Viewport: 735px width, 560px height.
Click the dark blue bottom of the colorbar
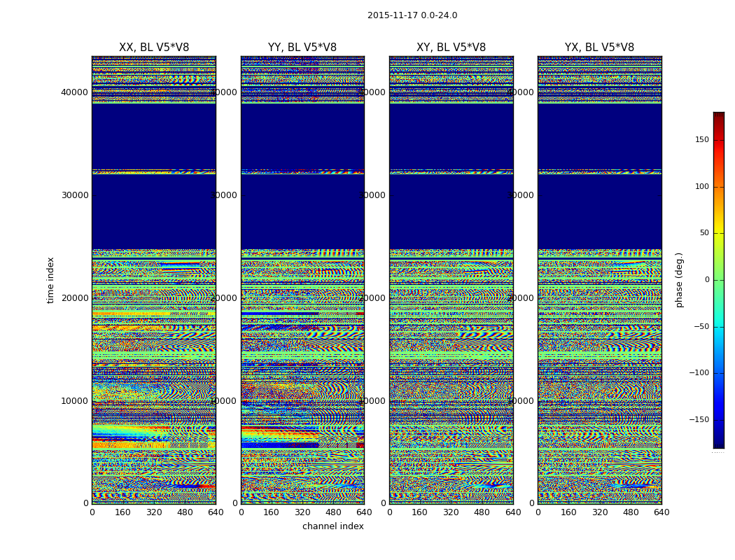[718, 444]
